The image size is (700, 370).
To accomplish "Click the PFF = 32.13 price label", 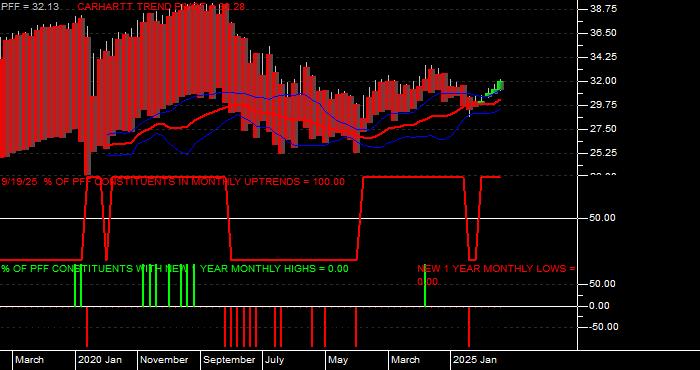I will [29, 7].
